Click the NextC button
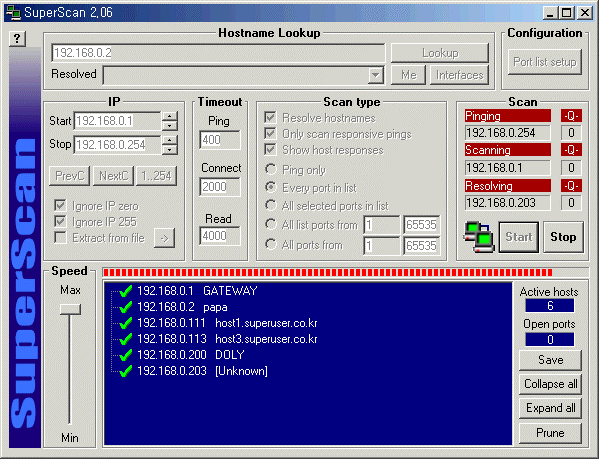Screen dimensions: 599x459 click(x=113, y=176)
